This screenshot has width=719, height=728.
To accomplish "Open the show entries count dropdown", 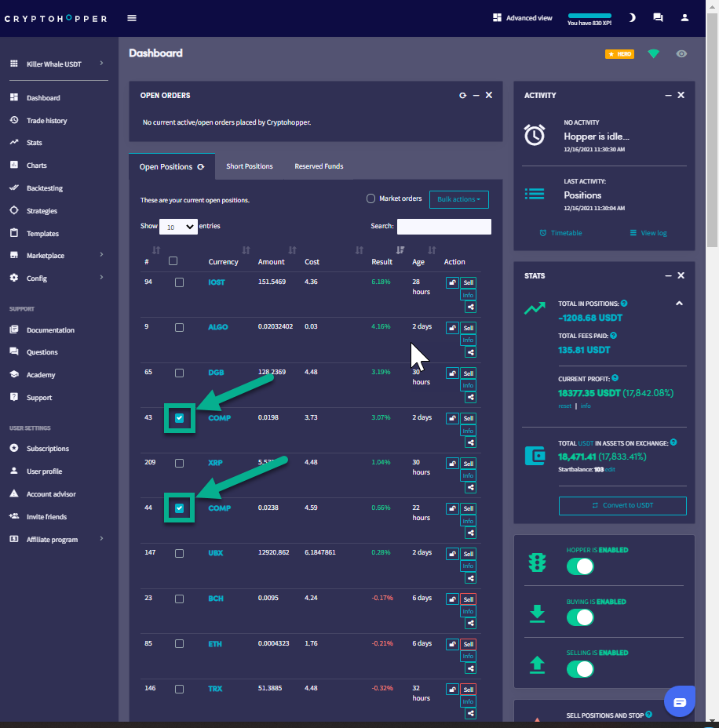I will pyautogui.click(x=178, y=227).
